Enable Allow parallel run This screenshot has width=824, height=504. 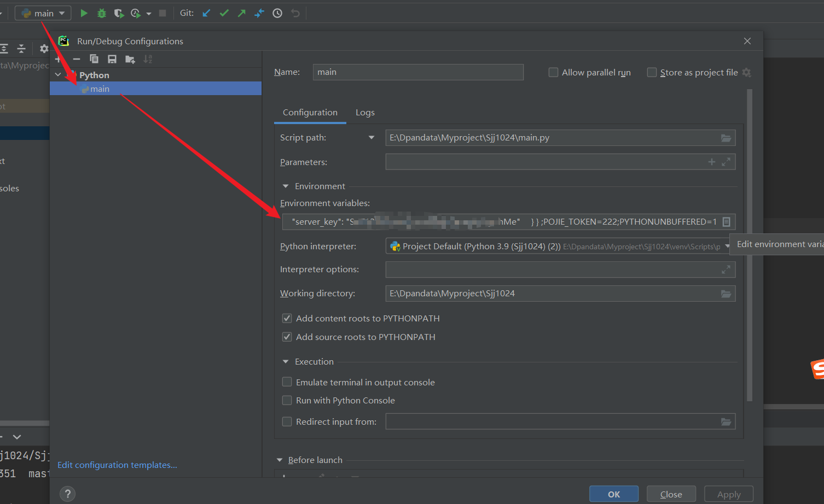click(x=553, y=72)
